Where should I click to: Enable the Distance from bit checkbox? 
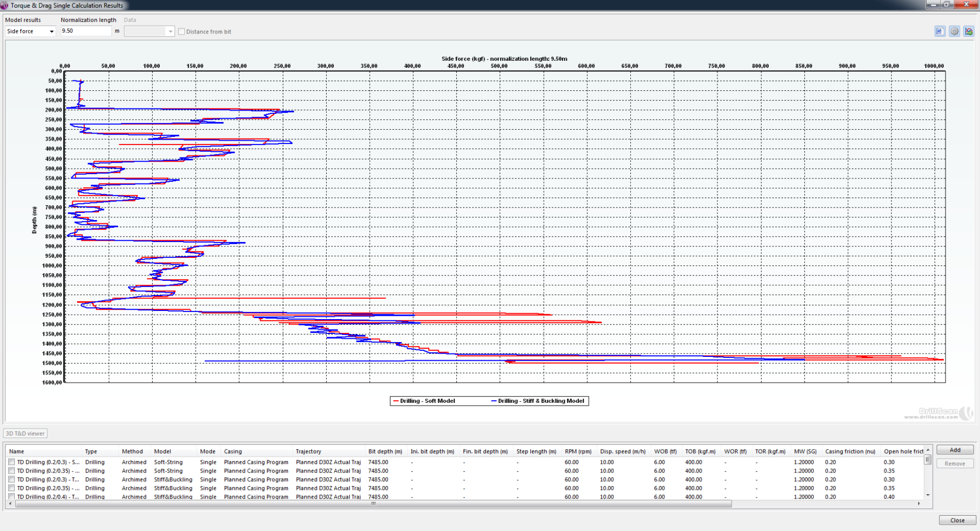[x=182, y=32]
